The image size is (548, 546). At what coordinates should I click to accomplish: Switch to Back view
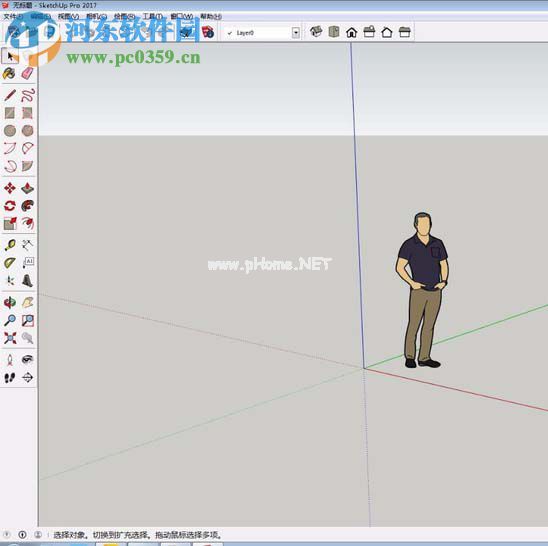(x=387, y=32)
